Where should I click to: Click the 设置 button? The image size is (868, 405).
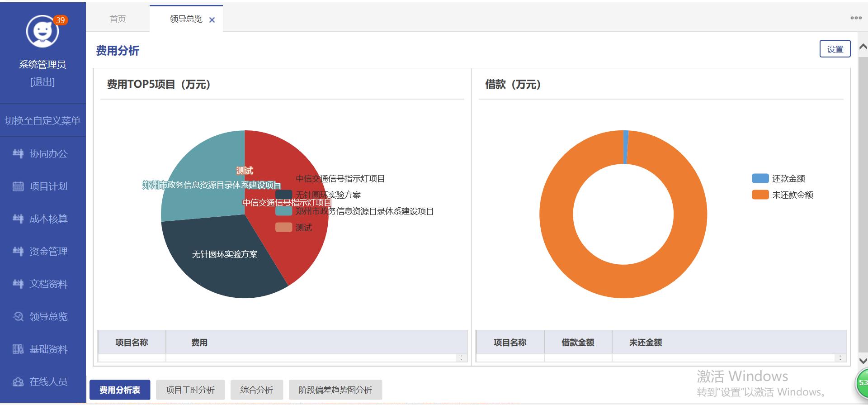[x=835, y=49]
